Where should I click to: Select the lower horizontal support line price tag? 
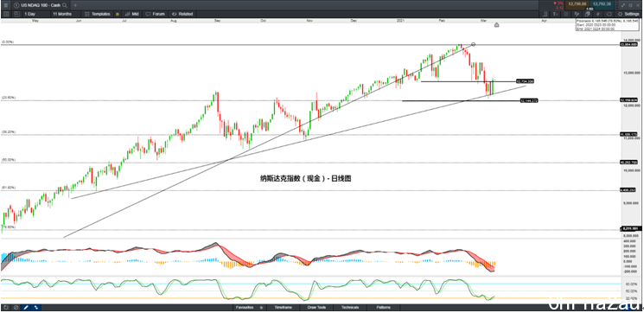[x=528, y=100]
